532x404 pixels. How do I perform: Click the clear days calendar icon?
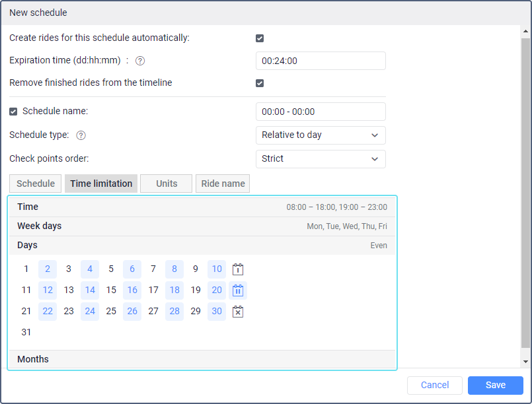[238, 312]
